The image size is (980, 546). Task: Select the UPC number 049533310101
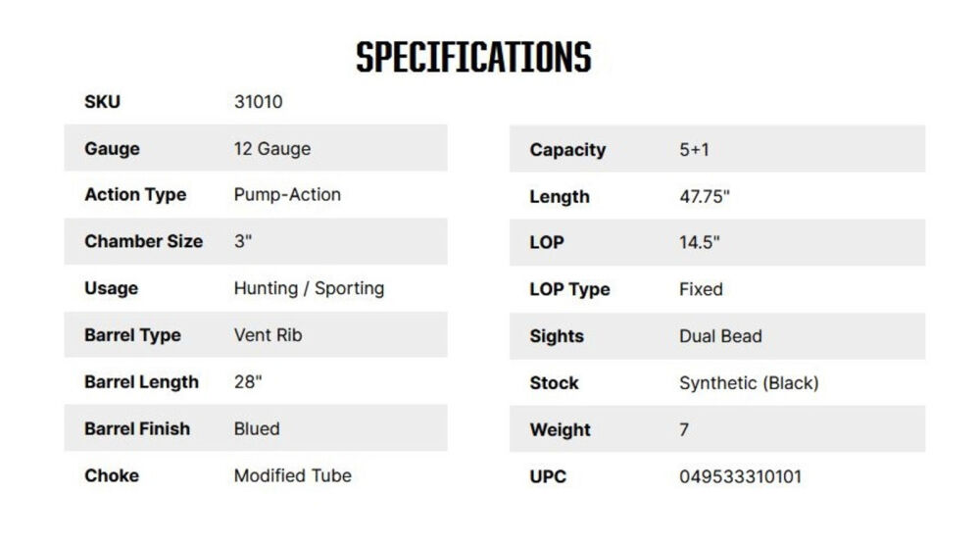tap(740, 476)
